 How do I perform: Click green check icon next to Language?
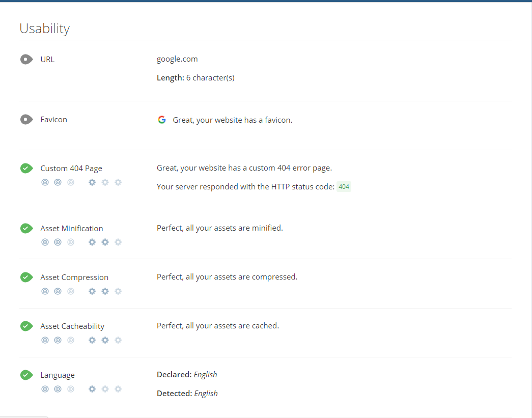click(26, 375)
